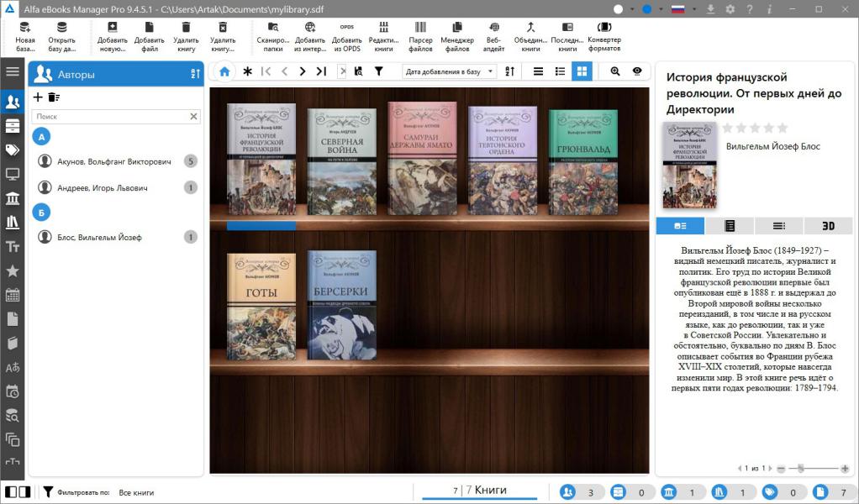Open the 'Парсер файлов' tool
The height and width of the screenshot is (504, 859).
pos(420,28)
